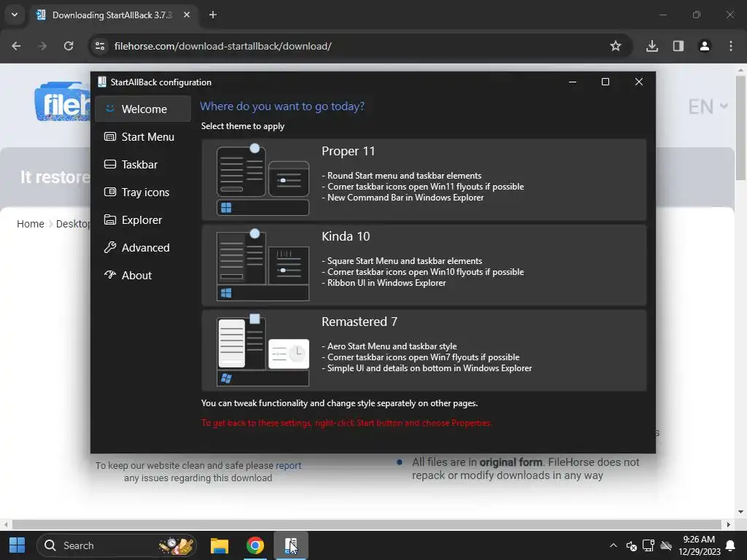
Task: Switch to the Taskbar settings page
Action: point(143,164)
